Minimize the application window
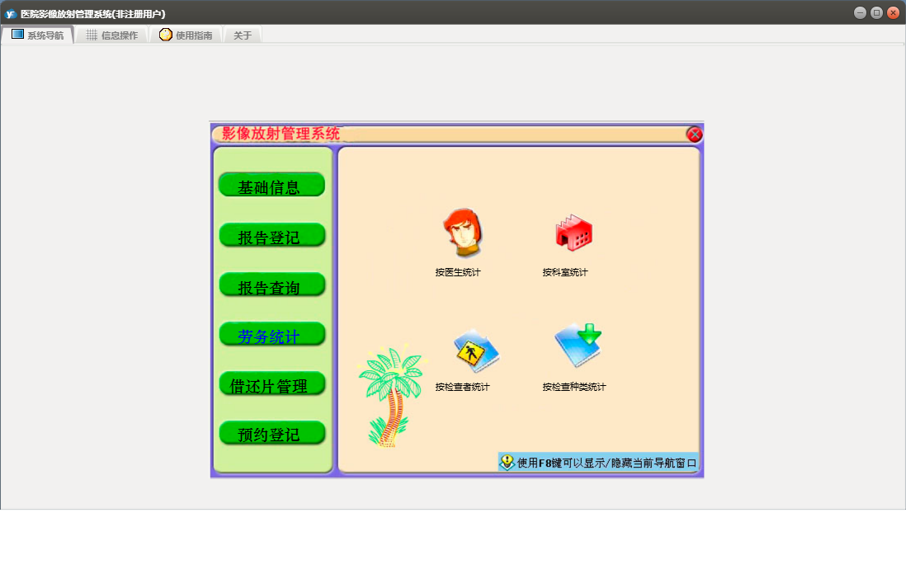 [860, 12]
